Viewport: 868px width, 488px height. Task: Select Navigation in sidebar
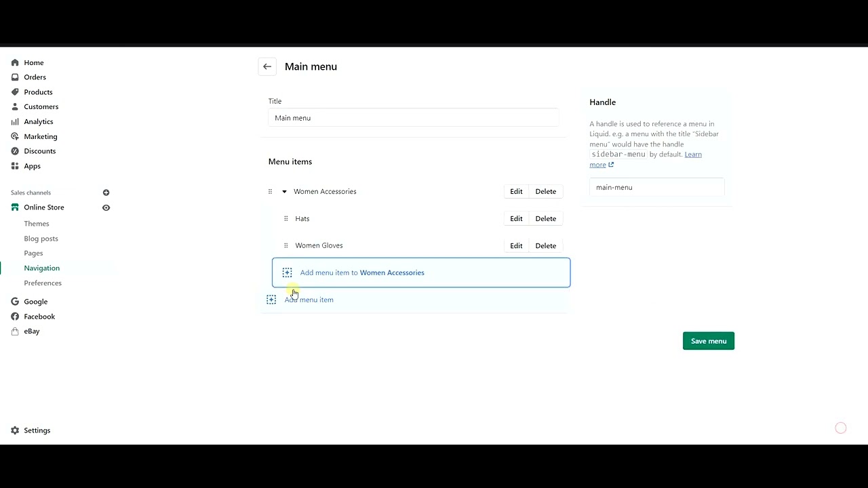pos(41,268)
